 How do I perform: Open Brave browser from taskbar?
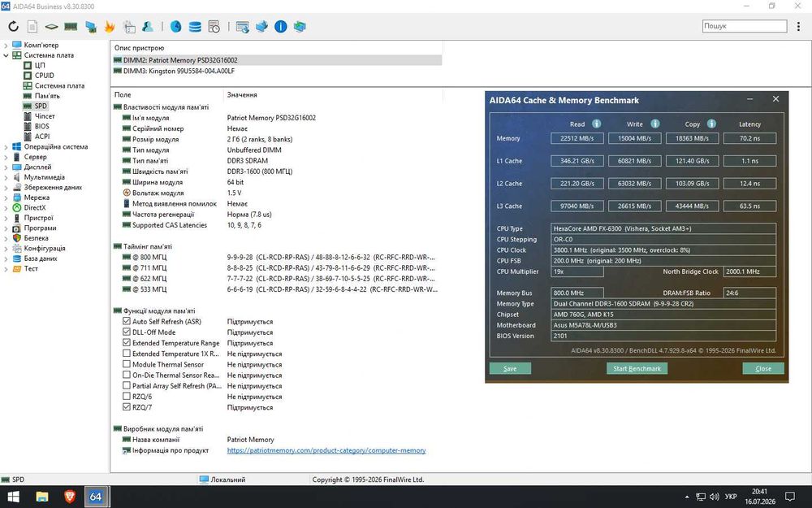[x=69, y=497]
